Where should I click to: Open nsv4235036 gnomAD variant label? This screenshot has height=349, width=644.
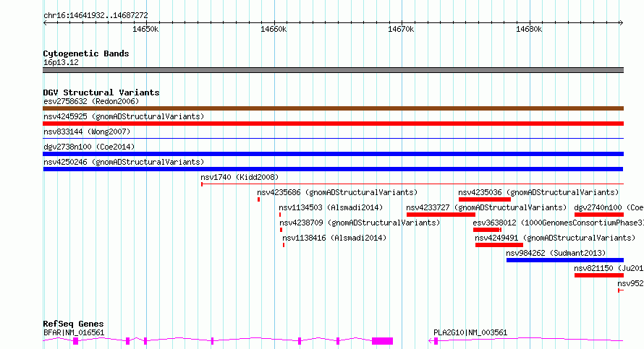[x=538, y=192]
